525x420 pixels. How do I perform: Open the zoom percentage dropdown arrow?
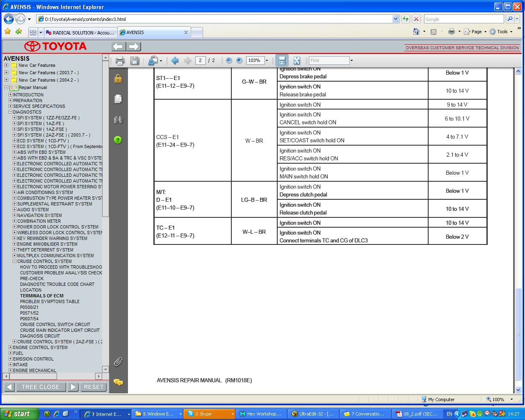coord(267,61)
